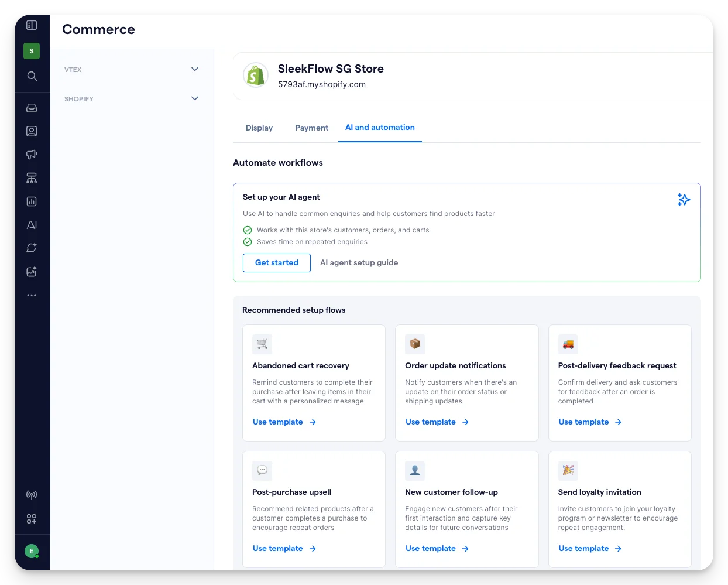Click the Automate workflows heading
This screenshot has height=585, width=728.
[278, 163]
